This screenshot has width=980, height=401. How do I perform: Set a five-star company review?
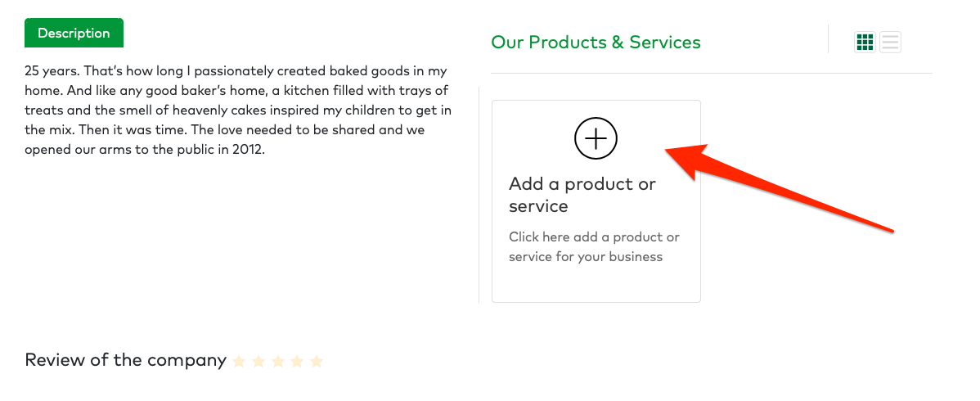[x=317, y=361]
